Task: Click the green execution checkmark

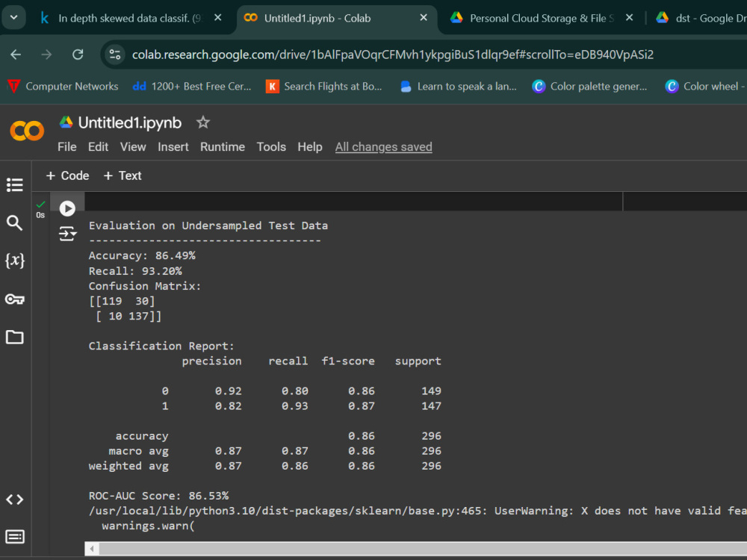Action: [x=40, y=205]
